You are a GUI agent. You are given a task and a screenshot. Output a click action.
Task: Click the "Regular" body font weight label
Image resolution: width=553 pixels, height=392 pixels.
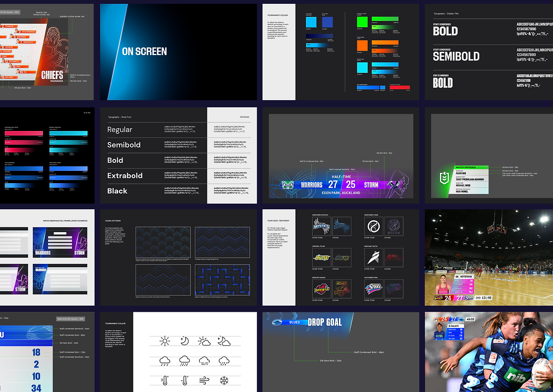click(120, 130)
